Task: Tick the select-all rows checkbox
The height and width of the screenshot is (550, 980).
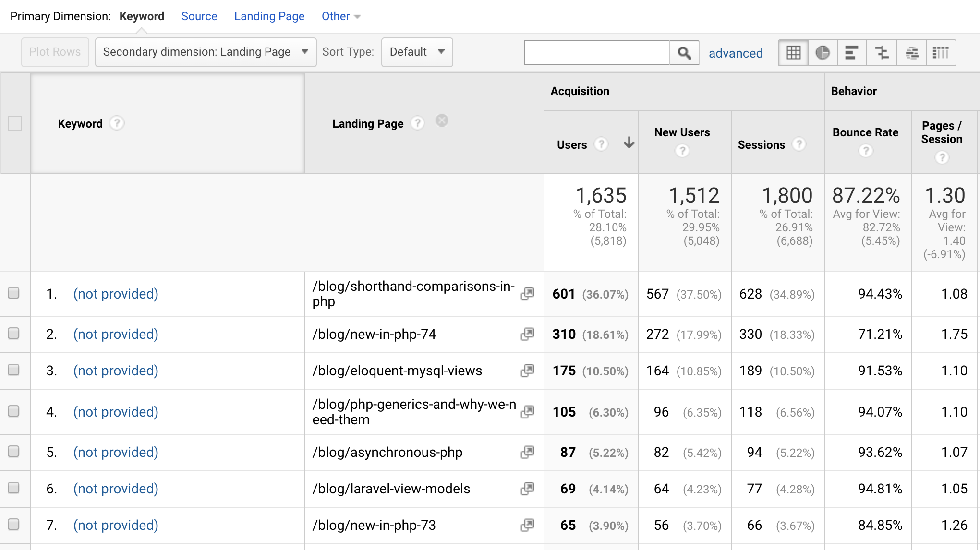Action: click(x=15, y=123)
